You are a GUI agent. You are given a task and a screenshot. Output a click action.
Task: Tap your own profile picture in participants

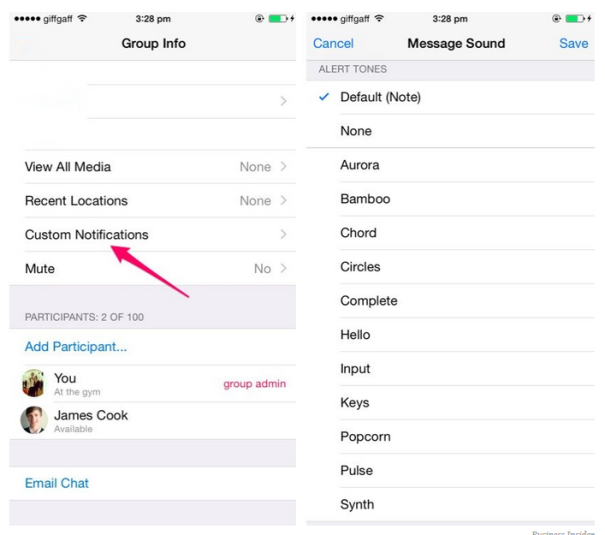click(x=33, y=383)
